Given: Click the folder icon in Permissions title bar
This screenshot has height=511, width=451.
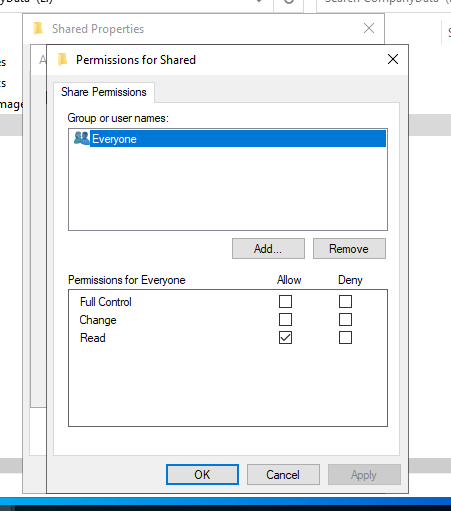Looking at the screenshot, I should (x=62, y=60).
